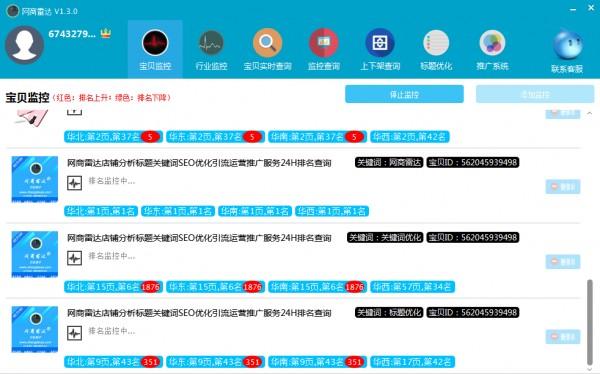The image size is (600, 374).
Task: Click the user avatar picture
Action: pyautogui.click(x=24, y=45)
